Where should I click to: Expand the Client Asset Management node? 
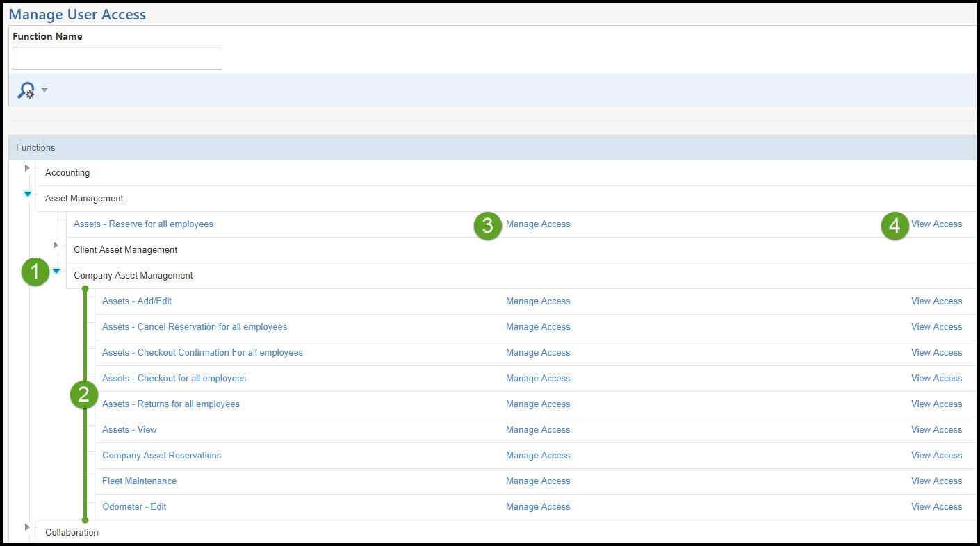56,245
